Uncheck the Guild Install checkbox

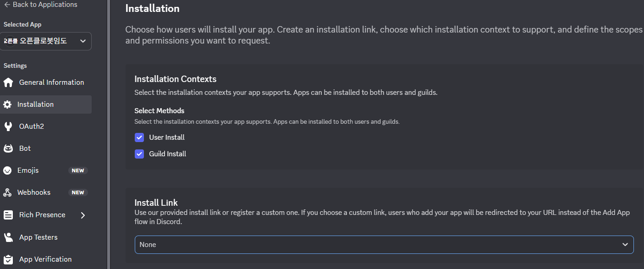tap(139, 154)
